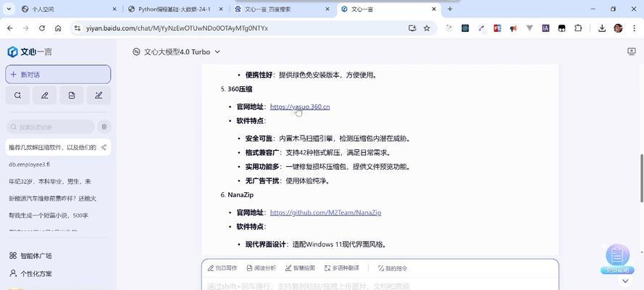Click the sidebar drawing brush quick icon
644x290 pixels.
tap(99, 95)
